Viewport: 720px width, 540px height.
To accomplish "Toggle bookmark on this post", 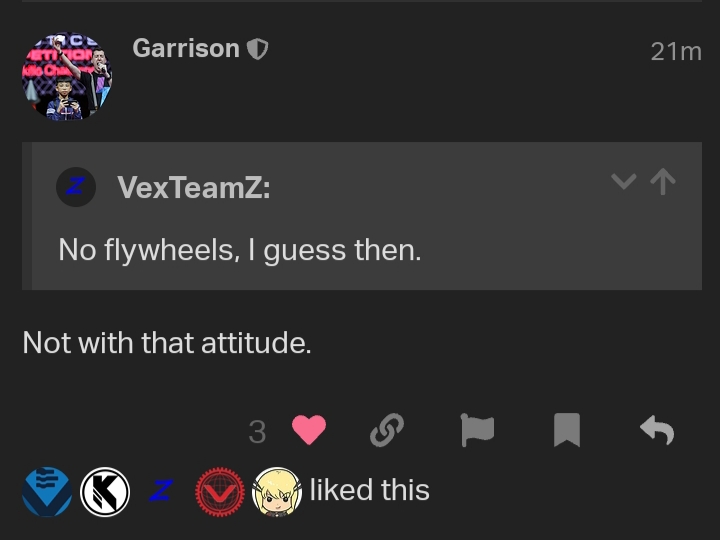I will pos(567,431).
